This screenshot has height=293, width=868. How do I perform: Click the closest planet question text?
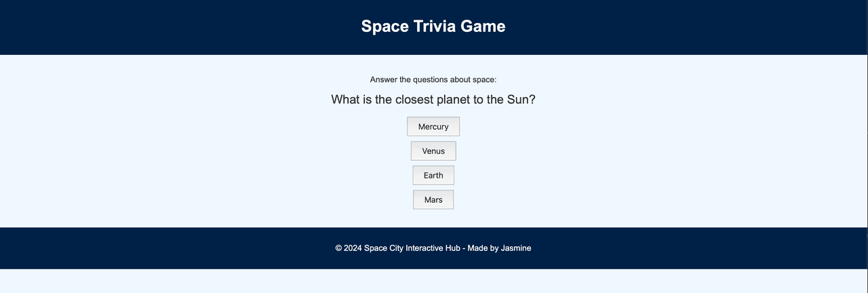(433, 100)
